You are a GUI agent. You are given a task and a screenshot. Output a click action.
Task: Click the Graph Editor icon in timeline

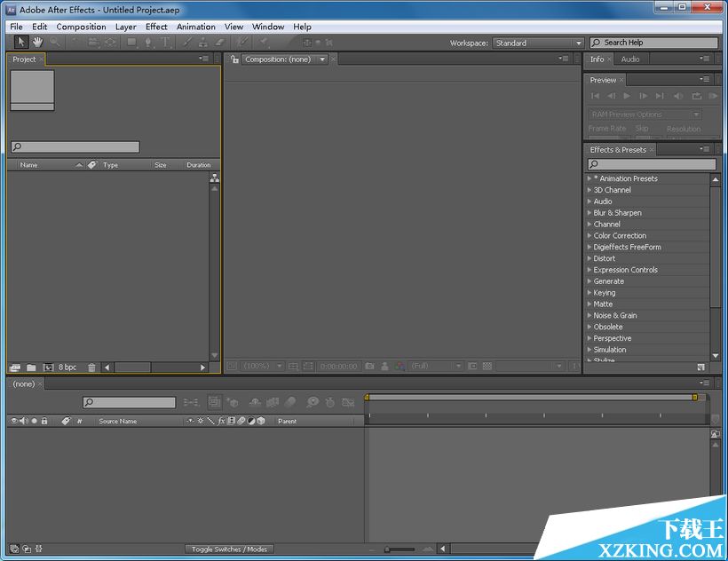(x=348, y=402)
